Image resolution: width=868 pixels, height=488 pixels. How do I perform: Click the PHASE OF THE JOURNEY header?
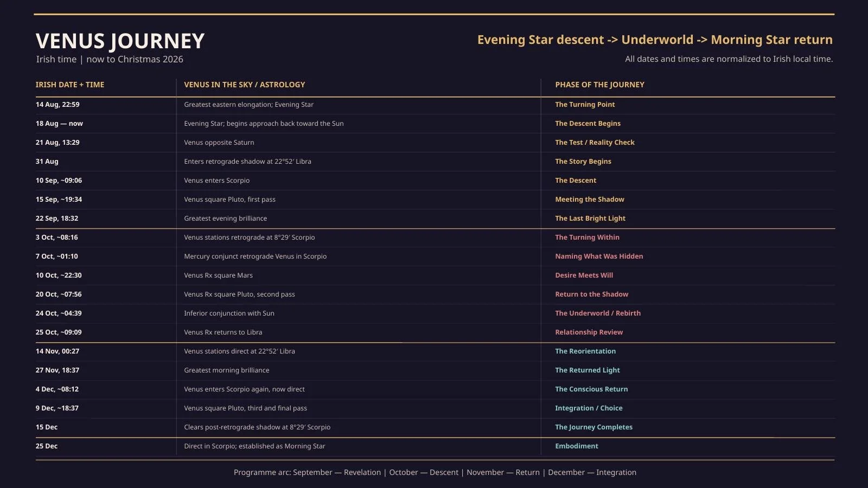coord(599,85)
